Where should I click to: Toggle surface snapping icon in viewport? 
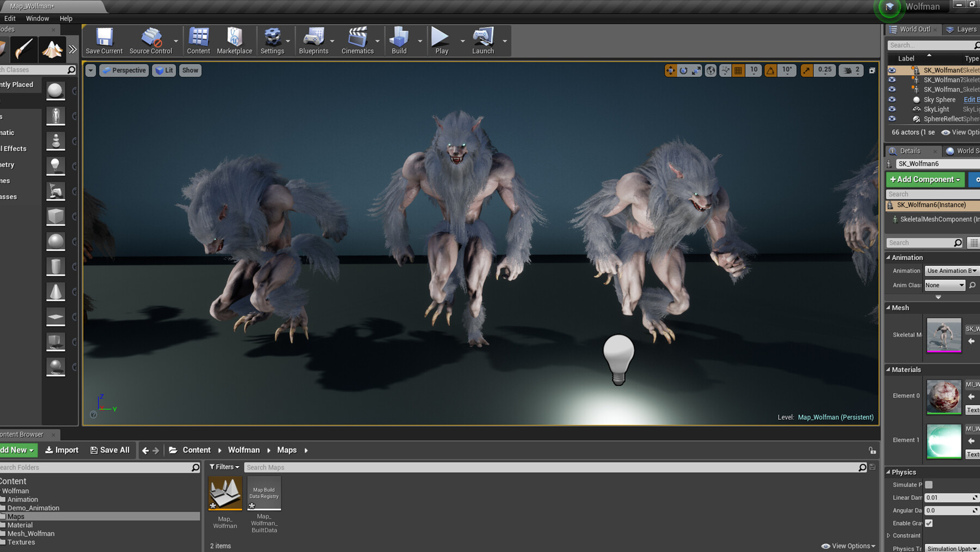725,70
